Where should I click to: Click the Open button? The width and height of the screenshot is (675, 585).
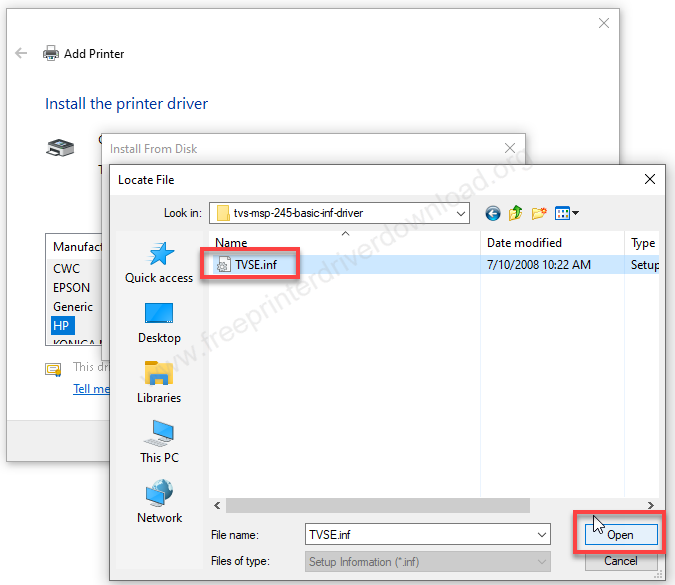coord(620,535)
